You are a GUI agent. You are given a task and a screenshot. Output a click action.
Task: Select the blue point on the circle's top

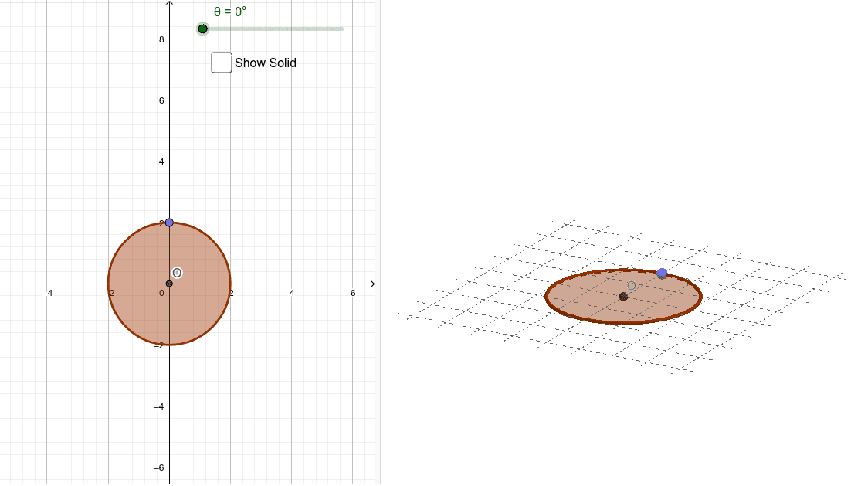(168, 223)
